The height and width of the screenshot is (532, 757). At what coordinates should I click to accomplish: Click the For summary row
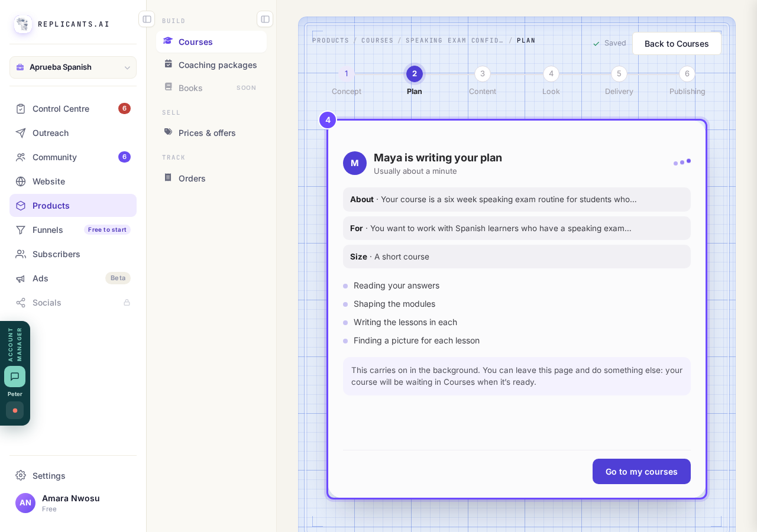pyautogui.click(x=517, y=228)
